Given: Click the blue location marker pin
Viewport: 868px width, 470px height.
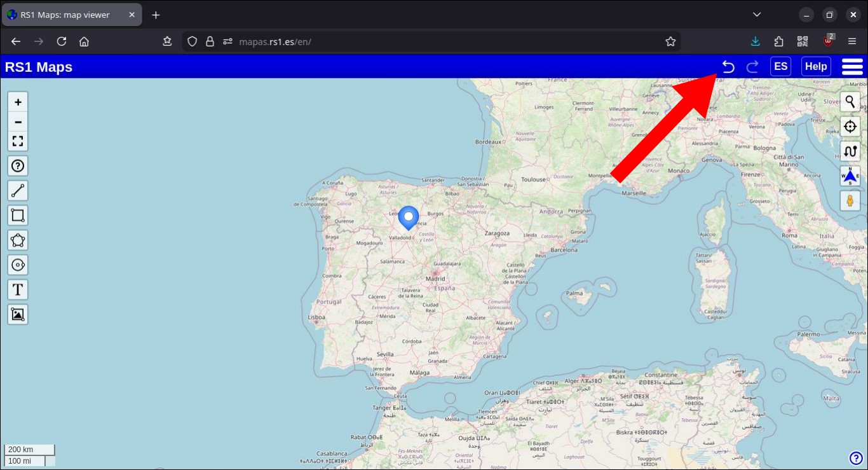Looking at the screenshot, I should 409,217.
